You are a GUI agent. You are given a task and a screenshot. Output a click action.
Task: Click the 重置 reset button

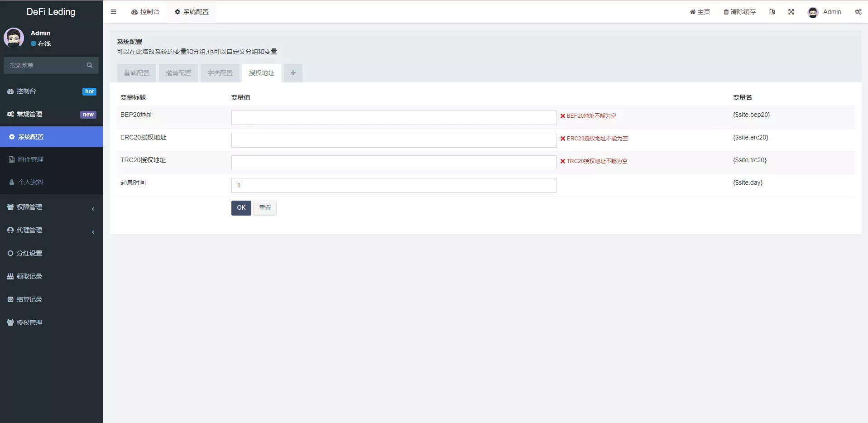tap(264, 208)
